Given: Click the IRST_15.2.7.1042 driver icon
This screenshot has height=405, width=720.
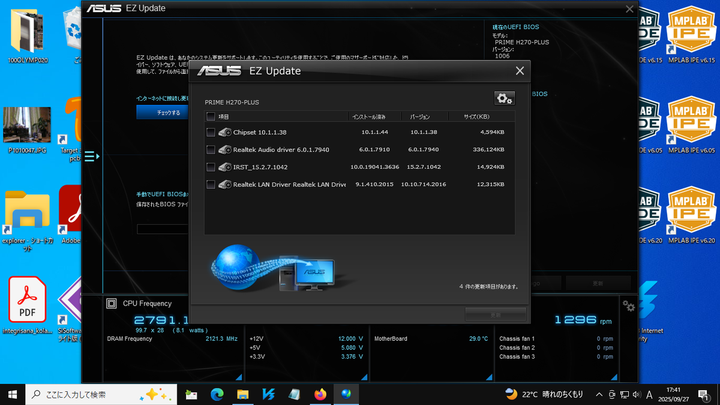Looking at the screenshot, I should point(225,167).
